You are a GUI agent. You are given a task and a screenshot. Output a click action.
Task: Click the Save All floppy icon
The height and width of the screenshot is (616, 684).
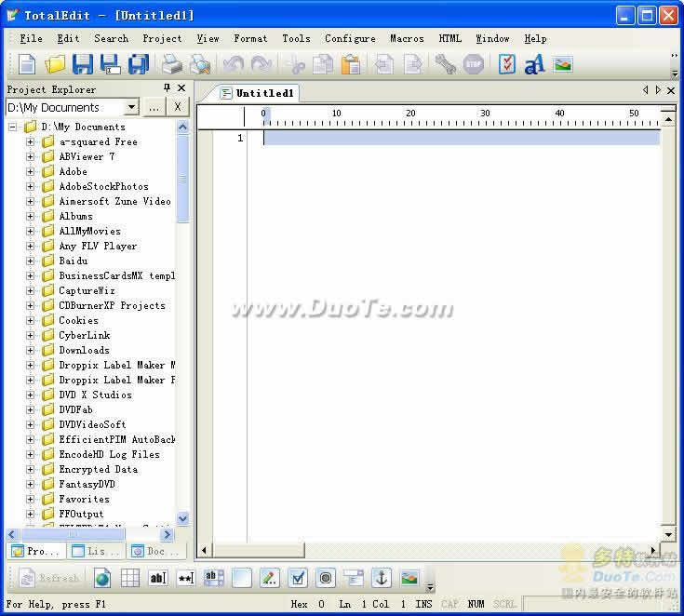tap(139, 64)
